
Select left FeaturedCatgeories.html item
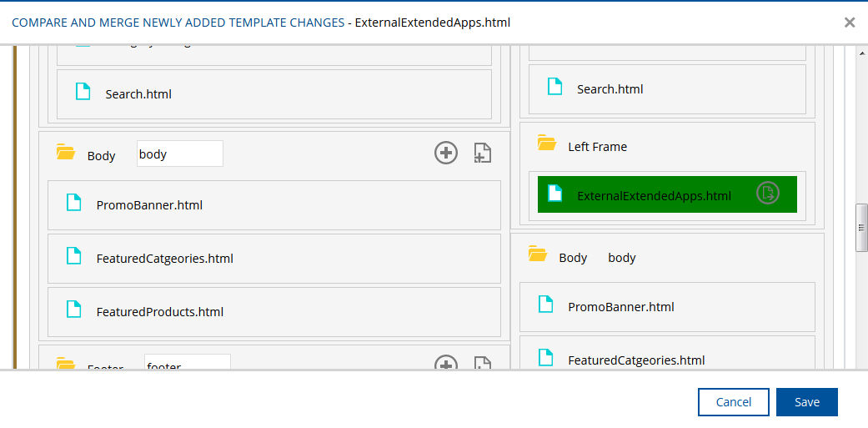pos(164,259)
